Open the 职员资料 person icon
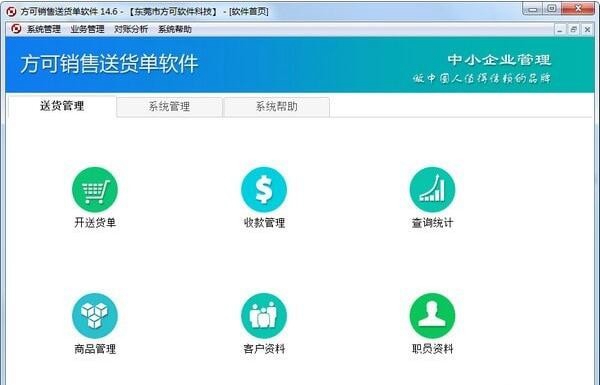 432,316
